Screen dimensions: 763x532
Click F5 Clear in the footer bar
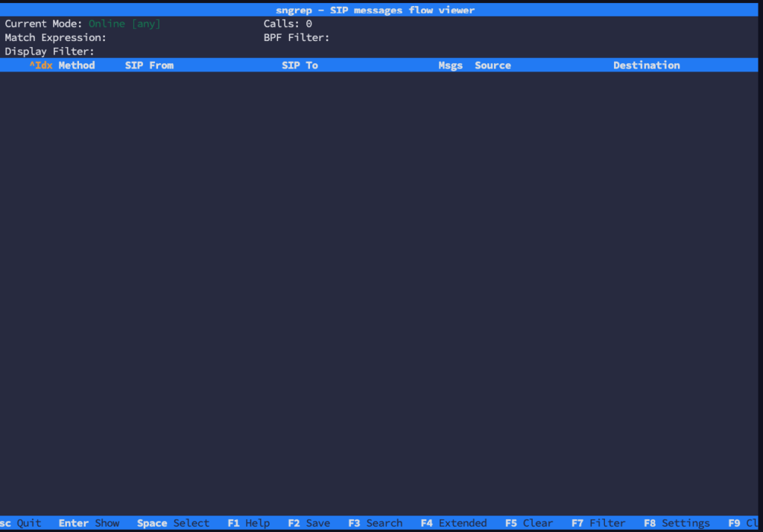click(x=529, y=523)
